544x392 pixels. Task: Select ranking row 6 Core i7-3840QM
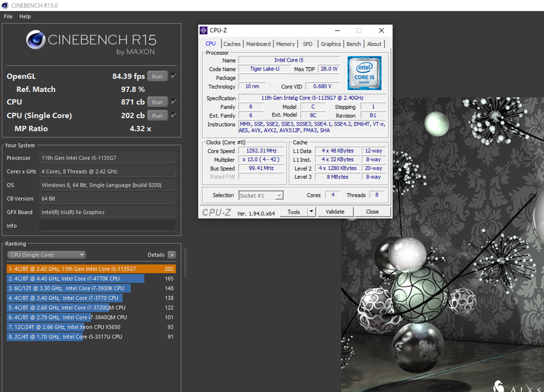click(91, 317)
